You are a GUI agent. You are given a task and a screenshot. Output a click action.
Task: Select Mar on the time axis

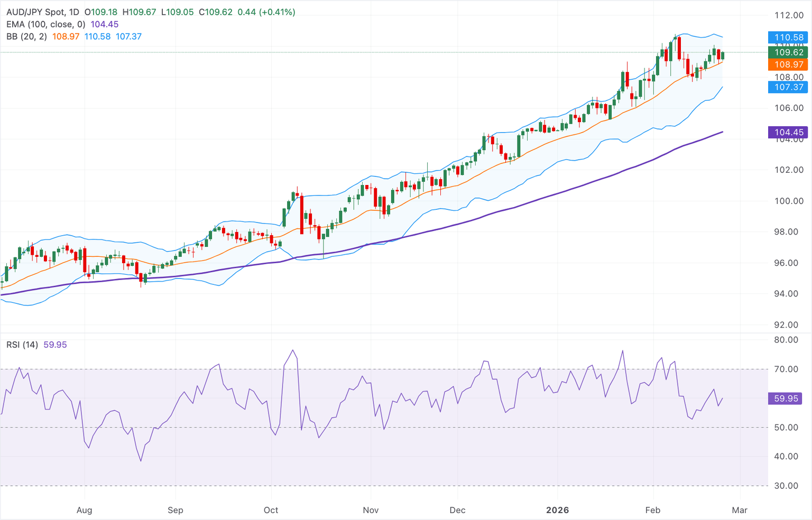(x=740, y=510)
